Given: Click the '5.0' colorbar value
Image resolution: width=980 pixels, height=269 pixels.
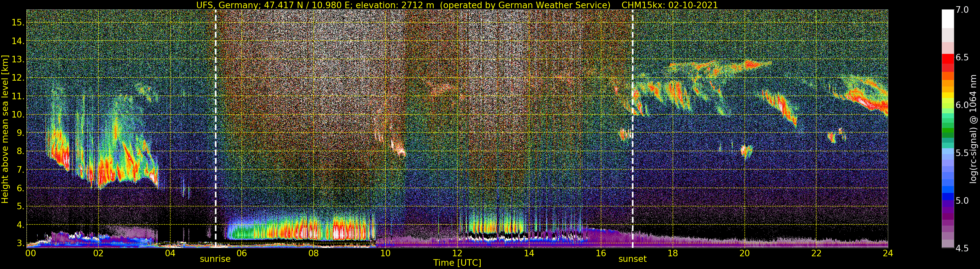Looking at the screenshot, I should point(962,200).
